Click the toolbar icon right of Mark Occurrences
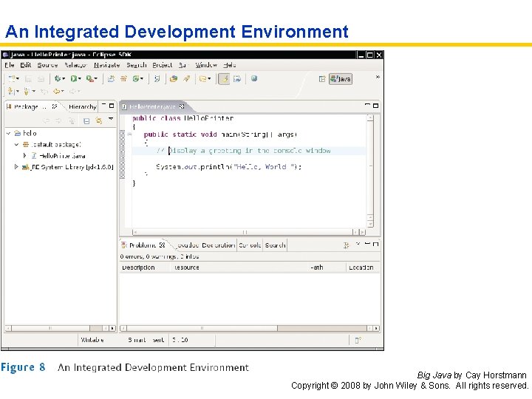The image size is (532, 399). 237,79
